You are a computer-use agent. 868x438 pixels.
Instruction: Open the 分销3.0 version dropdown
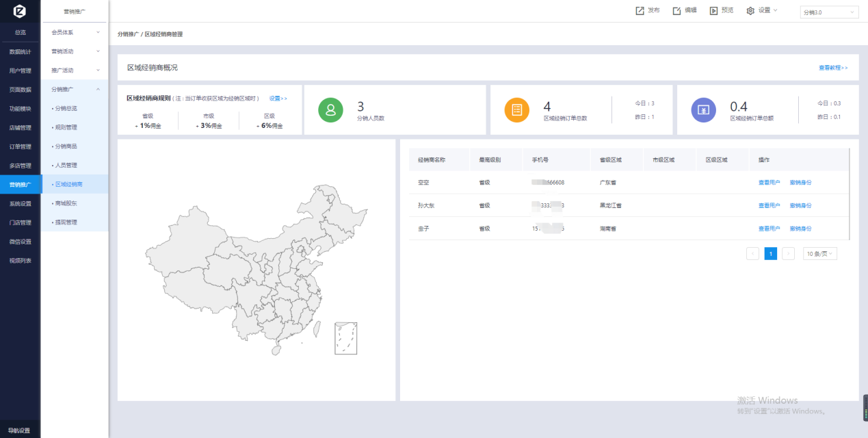829,12
